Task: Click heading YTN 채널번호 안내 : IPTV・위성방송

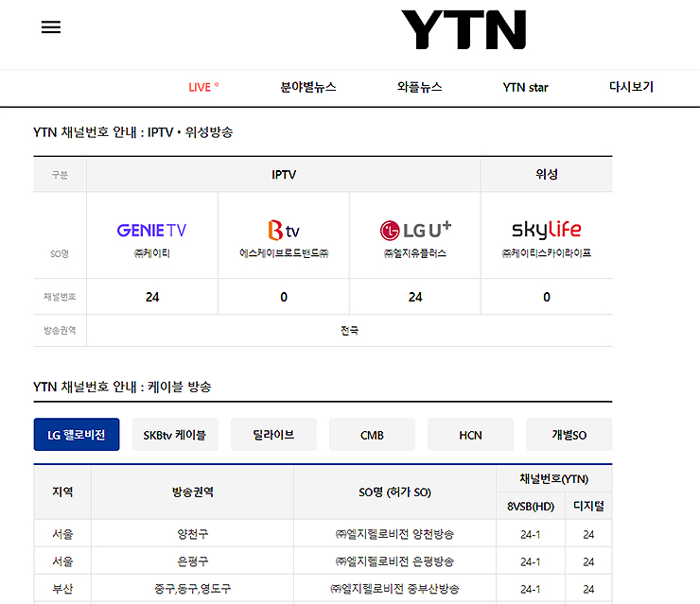Action: pyautogui.click(x=133, y=132)
